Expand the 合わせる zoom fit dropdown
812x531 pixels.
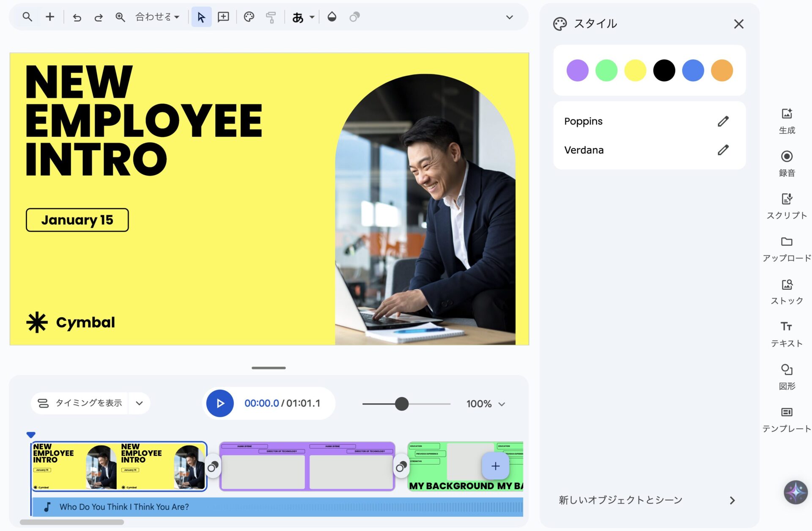pos(157,17)
